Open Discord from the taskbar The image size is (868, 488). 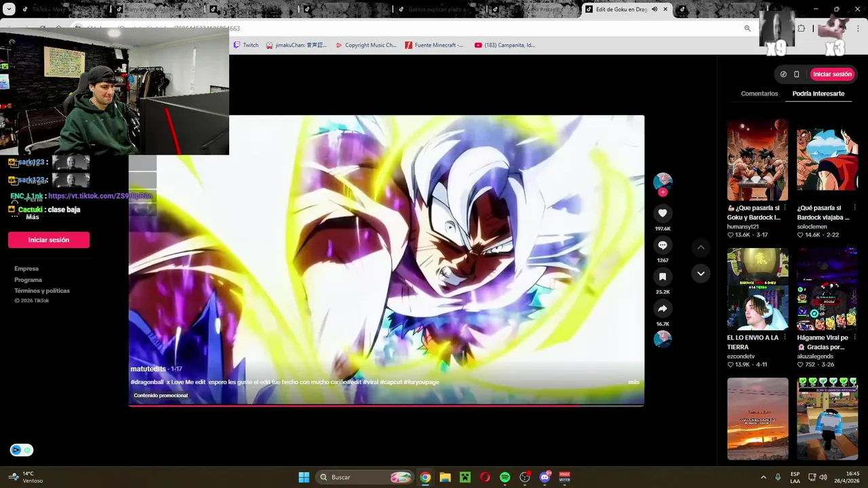click(545, 477)
